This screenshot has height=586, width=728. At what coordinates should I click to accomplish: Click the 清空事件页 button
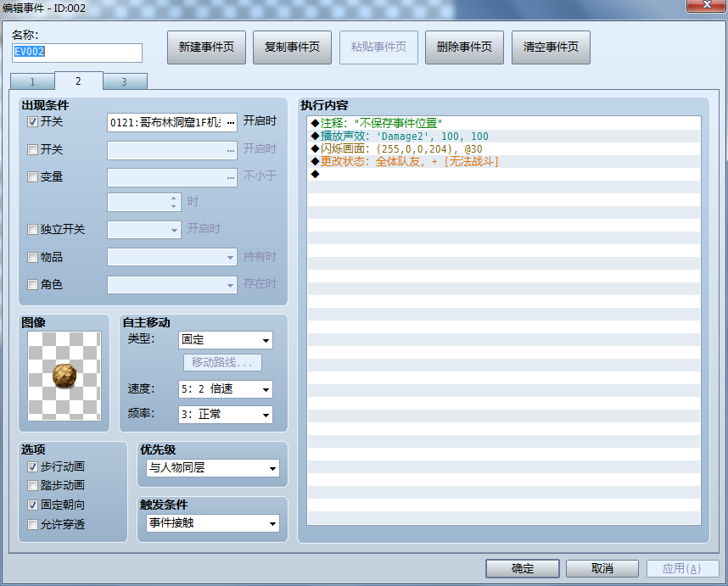pyautogui.click(x=551, y=47)
